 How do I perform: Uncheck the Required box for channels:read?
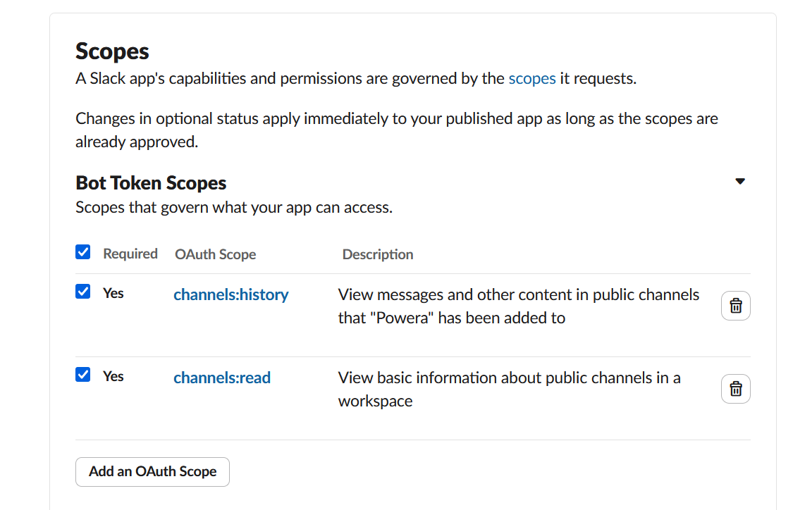83,375
